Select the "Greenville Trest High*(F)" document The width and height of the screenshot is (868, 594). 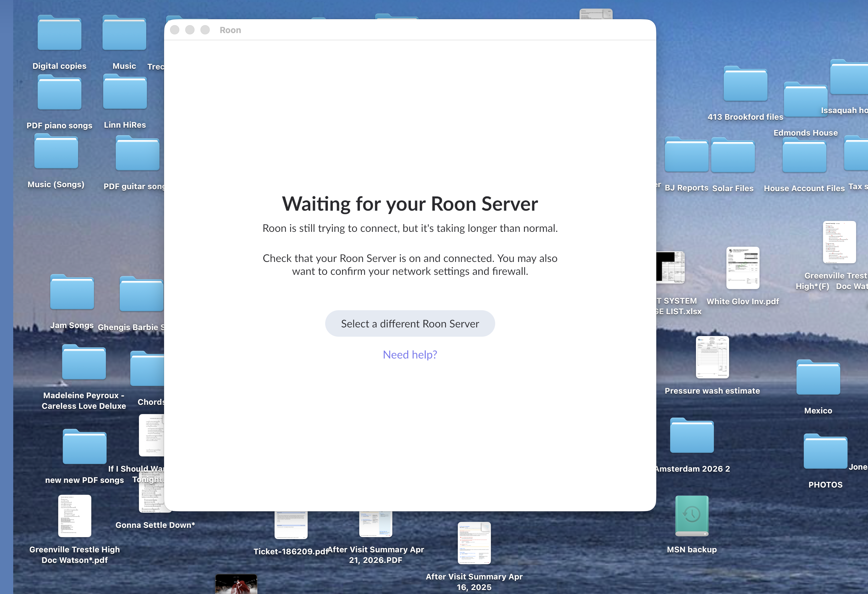pyautogui.click(x=839, y=242)
